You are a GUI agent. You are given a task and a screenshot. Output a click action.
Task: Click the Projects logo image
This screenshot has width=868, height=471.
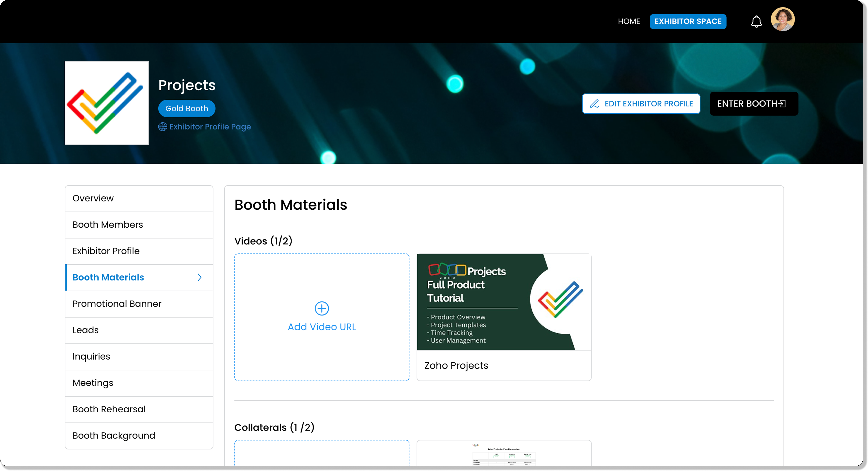tap(107, 103)
